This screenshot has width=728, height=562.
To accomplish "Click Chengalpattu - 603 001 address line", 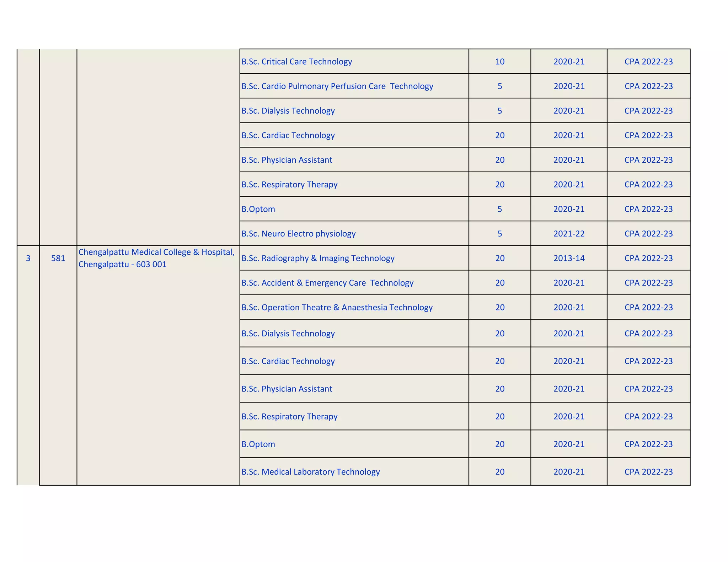I will click(122, 265).
